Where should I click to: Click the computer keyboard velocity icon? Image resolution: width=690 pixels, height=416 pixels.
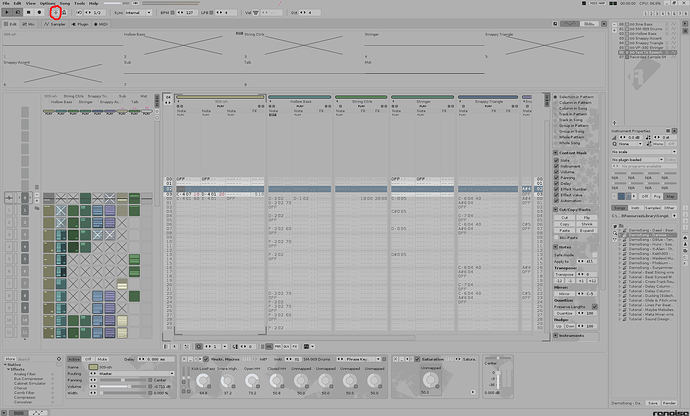point(256,13)
